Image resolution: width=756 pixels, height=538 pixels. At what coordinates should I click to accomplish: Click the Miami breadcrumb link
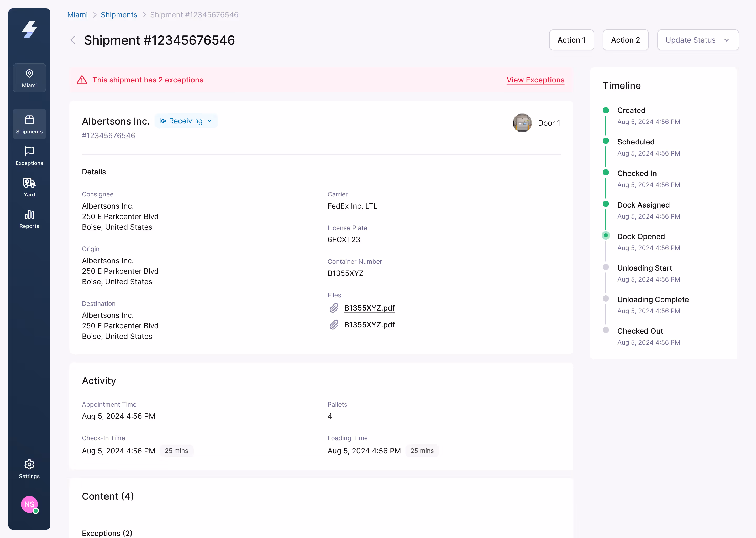click(77, 15)
